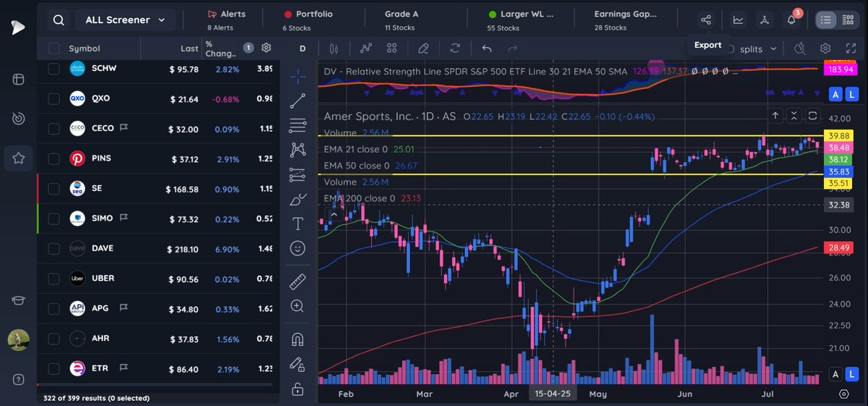Click the refresh chart icon
The image size is (868, 406).
pyautogui.click(x=455, y=48)
